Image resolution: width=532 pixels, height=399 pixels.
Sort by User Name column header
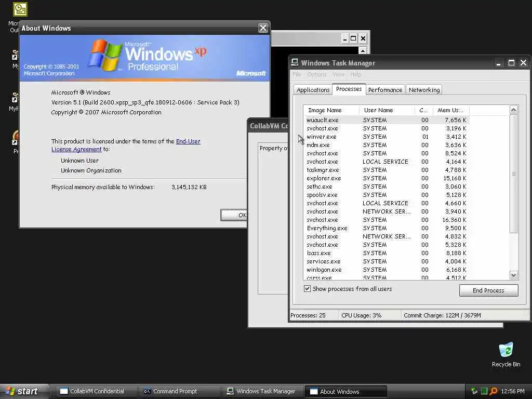tap(387, 110)
